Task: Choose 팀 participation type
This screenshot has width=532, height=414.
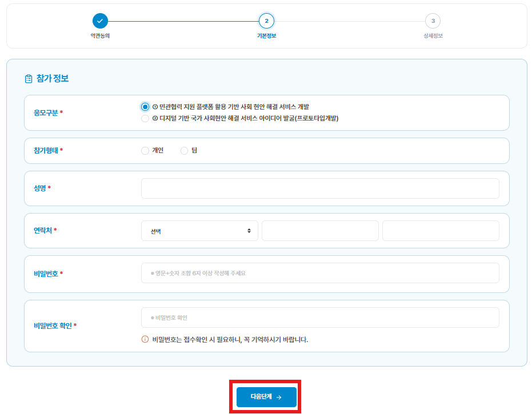Action: click(184, 151)
